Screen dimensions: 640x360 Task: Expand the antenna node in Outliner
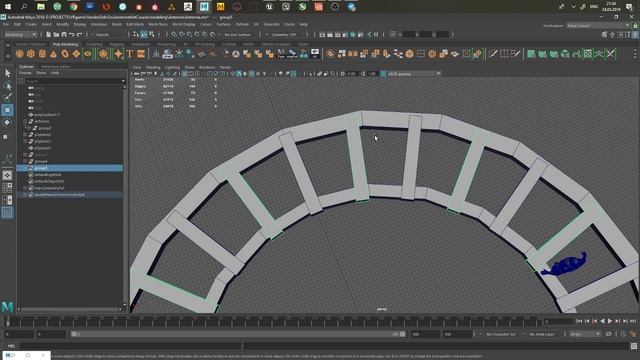(x=25, y=121)
